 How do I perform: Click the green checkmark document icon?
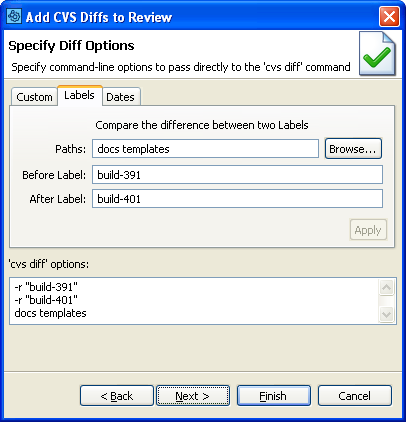click(377, 54)
